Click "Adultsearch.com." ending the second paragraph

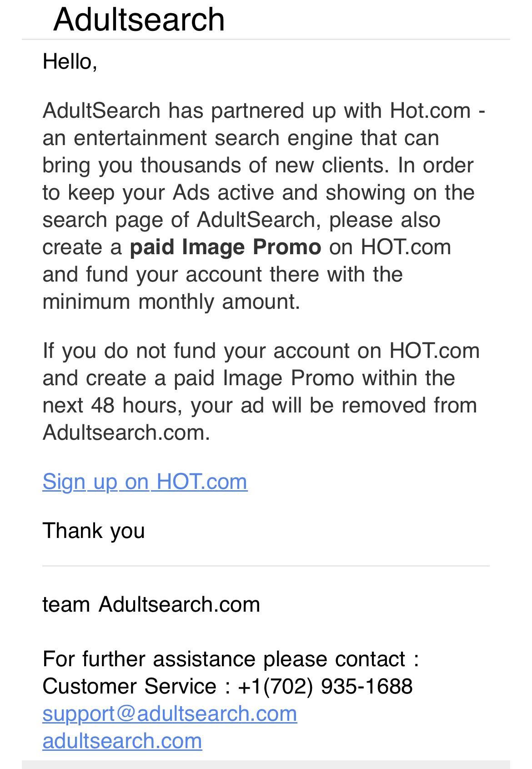[x=126, y=432]
